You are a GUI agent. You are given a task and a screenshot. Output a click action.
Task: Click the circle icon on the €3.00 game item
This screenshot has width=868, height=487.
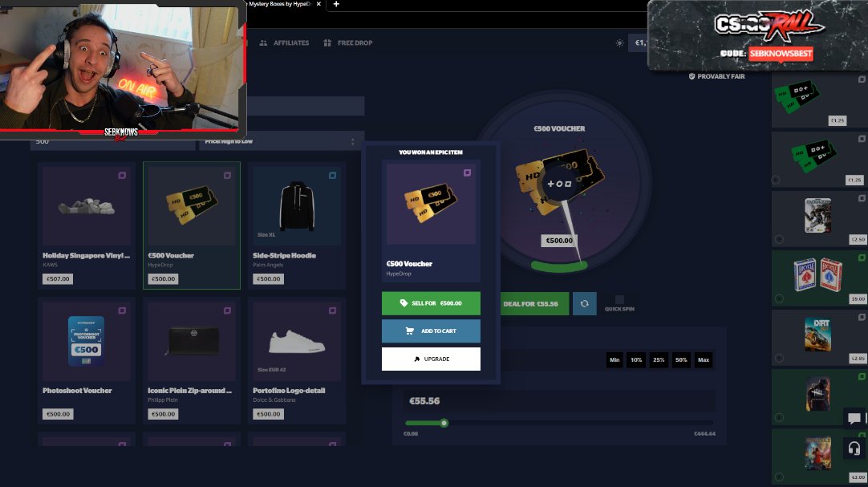780,477
